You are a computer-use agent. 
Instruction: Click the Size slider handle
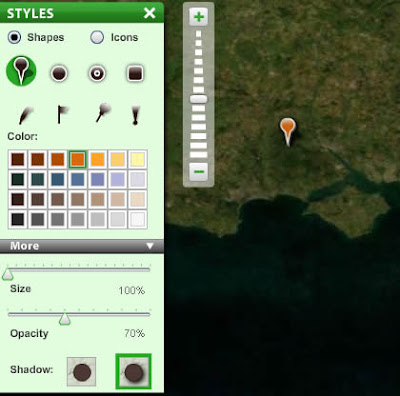coord(7,274)
